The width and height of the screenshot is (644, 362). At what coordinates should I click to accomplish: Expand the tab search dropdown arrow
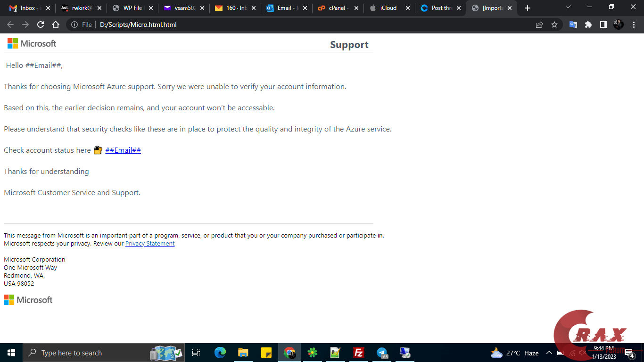(568, 7)
